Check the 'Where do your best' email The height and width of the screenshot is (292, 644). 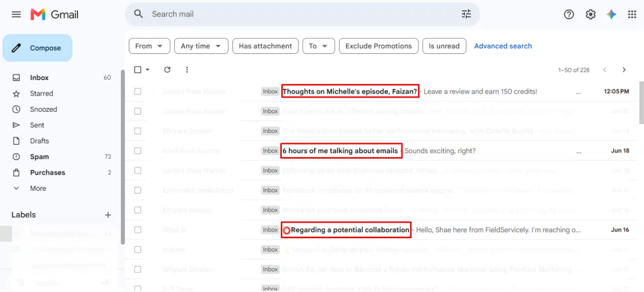(x=138, y=210)
